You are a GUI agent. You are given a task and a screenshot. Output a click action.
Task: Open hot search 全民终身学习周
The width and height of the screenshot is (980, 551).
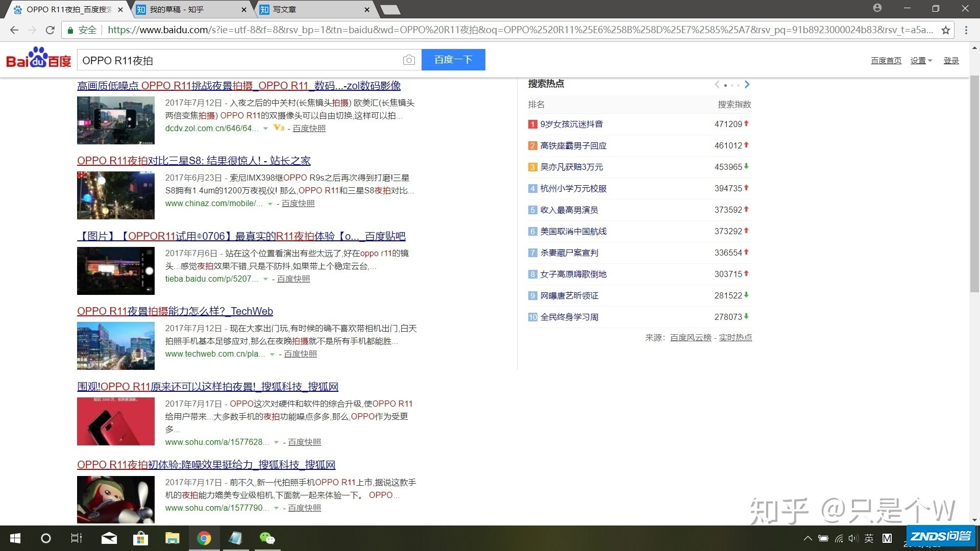coord(569,317)
